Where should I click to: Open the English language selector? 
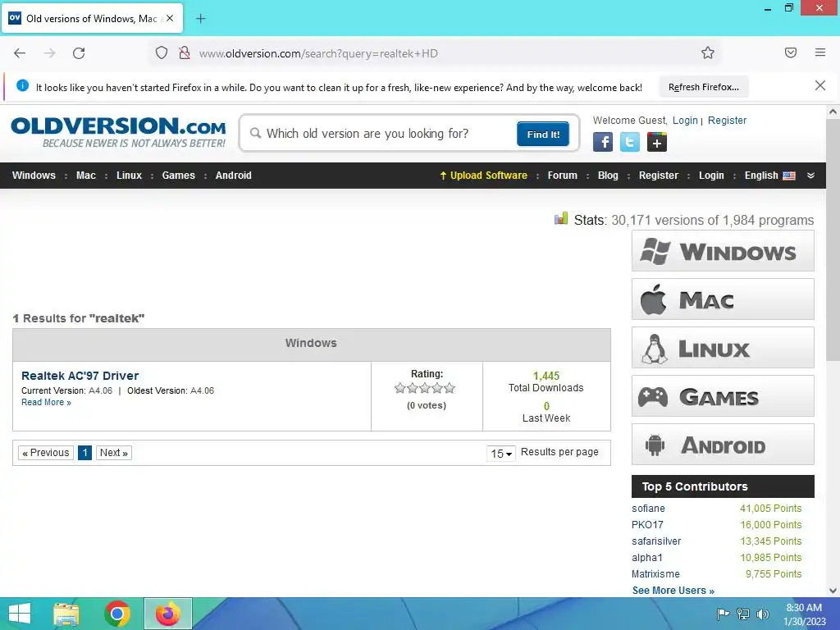click(x=769, y=176)
